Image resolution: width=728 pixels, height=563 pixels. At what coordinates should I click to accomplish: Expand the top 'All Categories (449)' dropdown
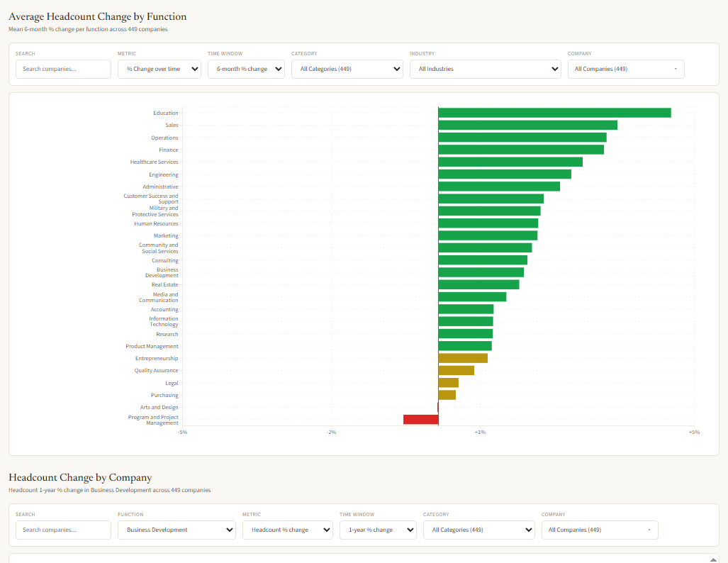click(347, 69)
